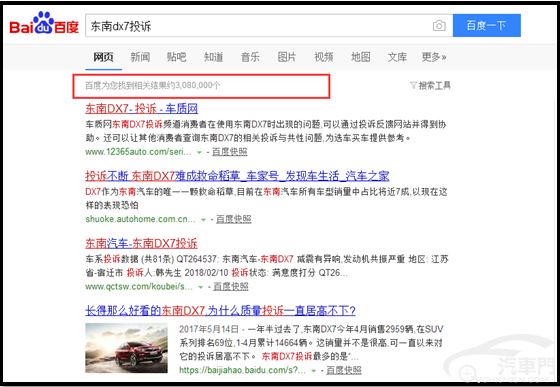Open the 东南汽车-东南DX7投诉 result link
The height and width of the screenshot is (387, 560).
click(x=141, y=243)
